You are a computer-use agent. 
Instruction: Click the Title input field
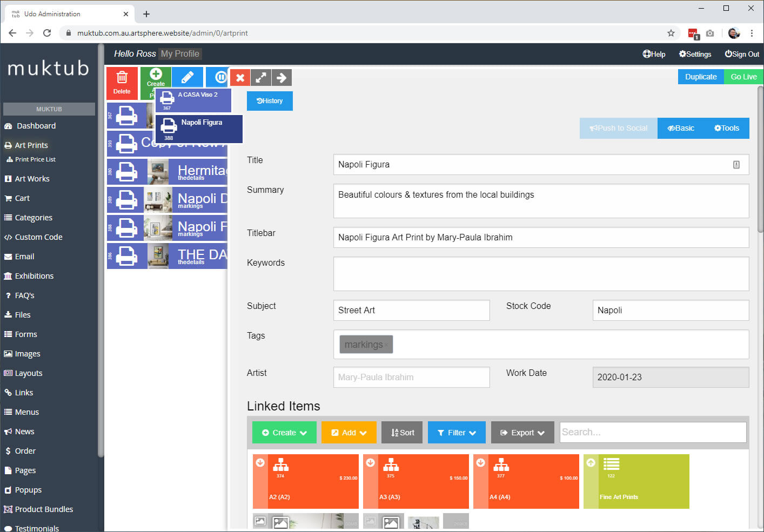[532, 165]
